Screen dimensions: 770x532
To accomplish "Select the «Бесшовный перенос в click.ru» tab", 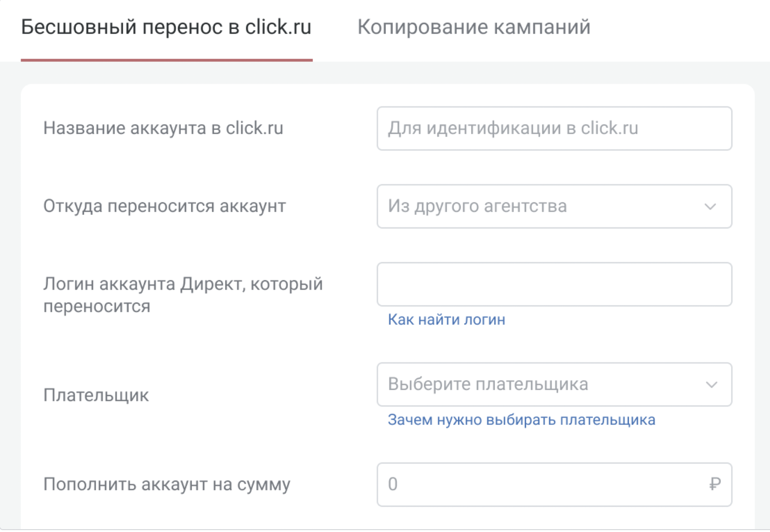I will tap(167, 27).
